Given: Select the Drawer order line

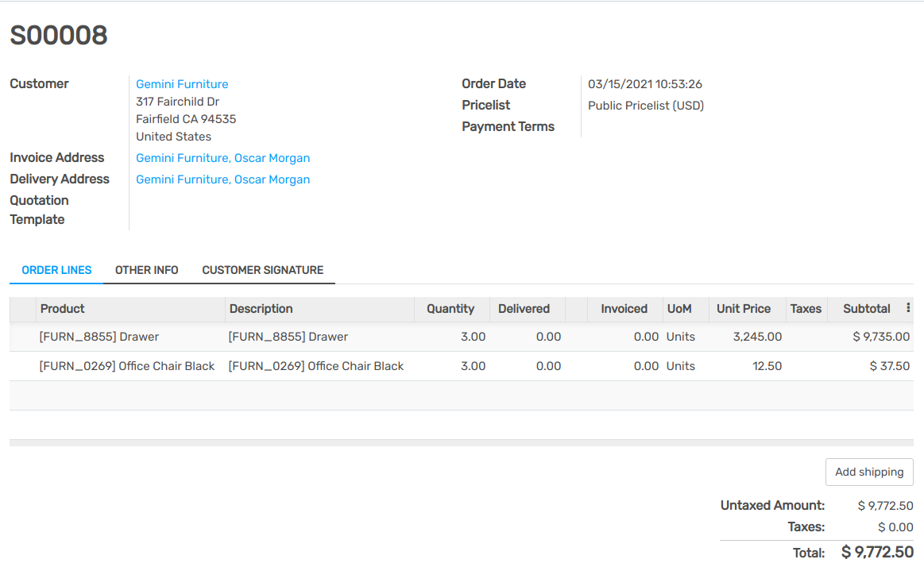Looking at the screenshot, I should point(99,337).
